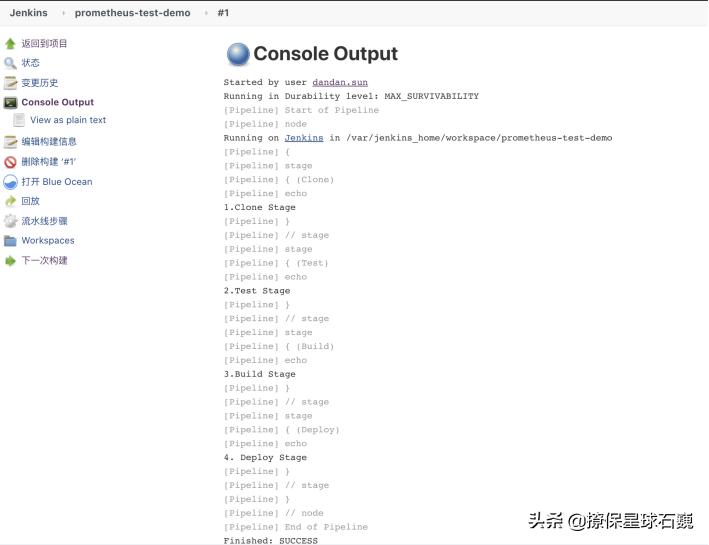Image resolution: width=709 pixels, height=545 pixels.
Task: Click the edit build information notepad icon
Action: click(10, 142)
